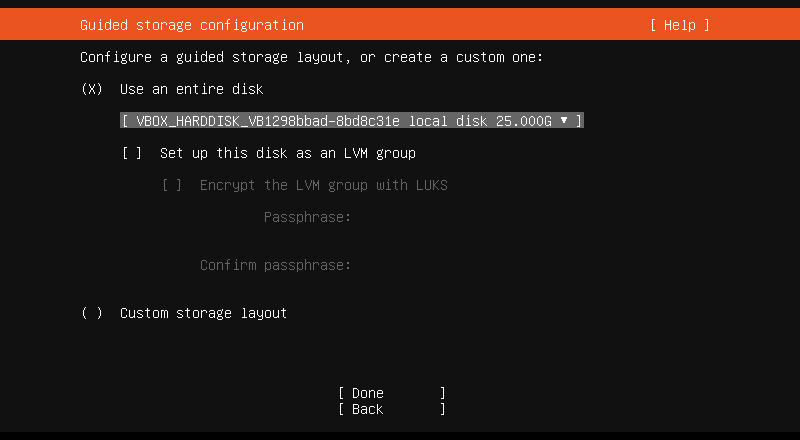Click the 'Passphrase:' field label
Viewport: 800px width, 440px height.
coord(308,217)
